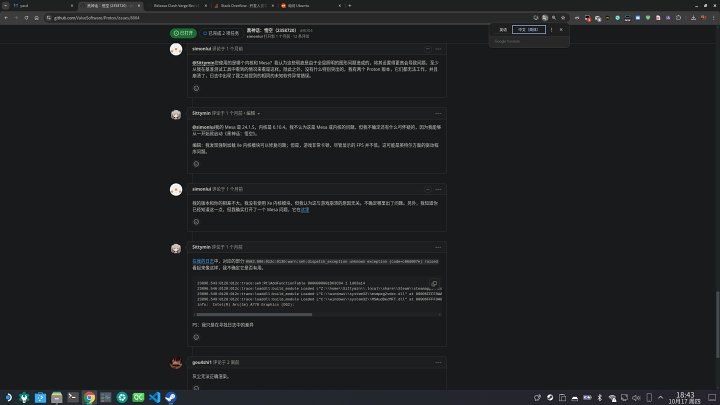Add reaction to Sktymin log comment
This screenshot has width=720, height=405.
click(x=196, y=337)
